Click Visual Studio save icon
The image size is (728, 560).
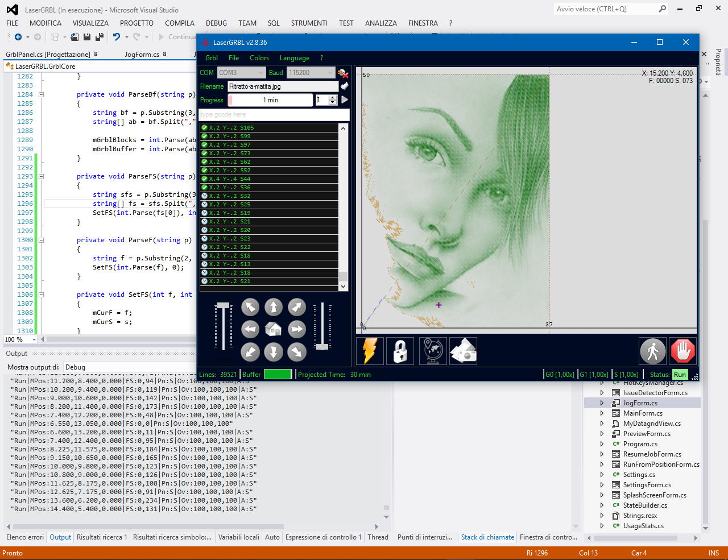87,37
